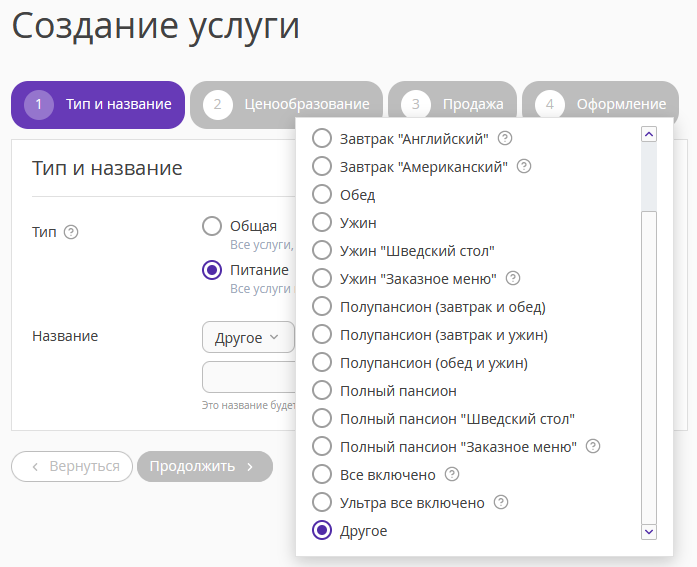Image resolution: width=697 pixels, height=567 pixels.
Task: Click the dropdown list scrollbar thumb
Action: pos(649,367)
